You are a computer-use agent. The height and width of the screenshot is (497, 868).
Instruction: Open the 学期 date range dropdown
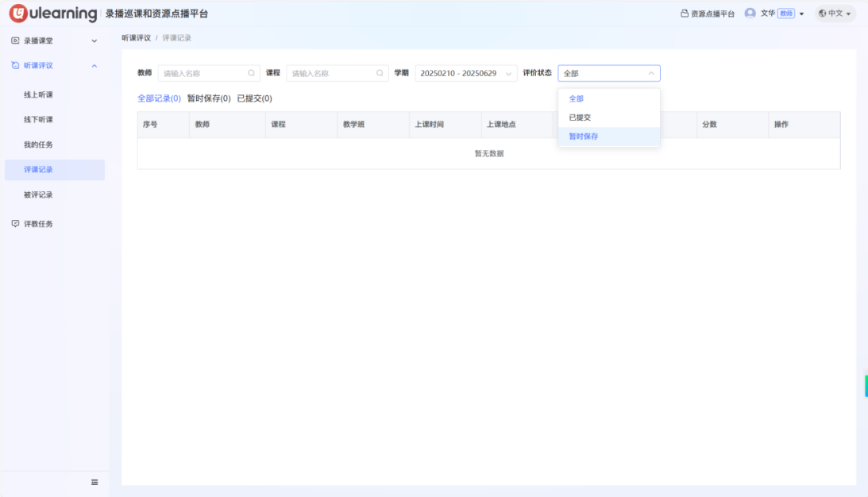tap(465, 73)
